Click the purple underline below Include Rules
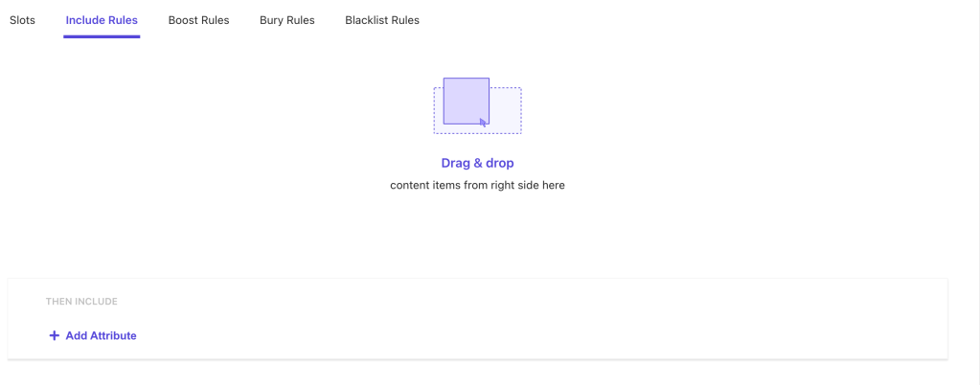980x385 pixels. [x=102, y=36]
